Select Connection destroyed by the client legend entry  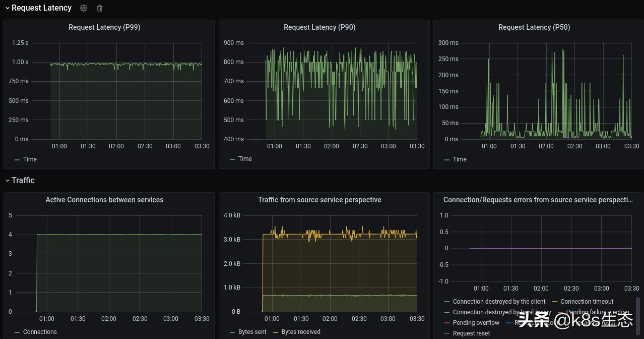coord(499,301)
